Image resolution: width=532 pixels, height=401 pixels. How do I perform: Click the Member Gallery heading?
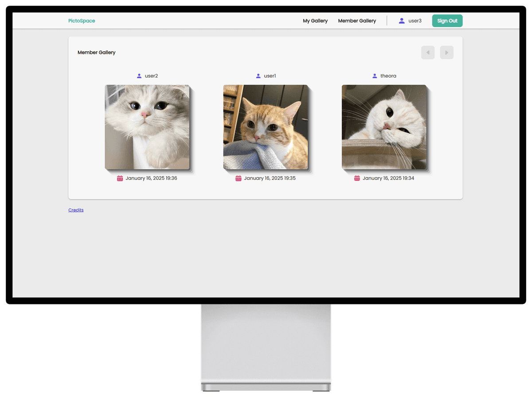[97, 52]
